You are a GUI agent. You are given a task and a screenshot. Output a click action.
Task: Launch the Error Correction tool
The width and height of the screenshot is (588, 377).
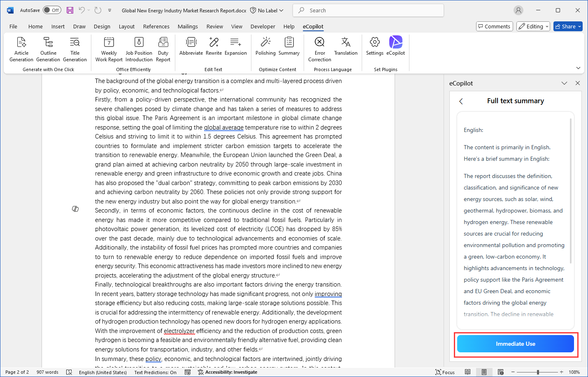click(319, 49)
